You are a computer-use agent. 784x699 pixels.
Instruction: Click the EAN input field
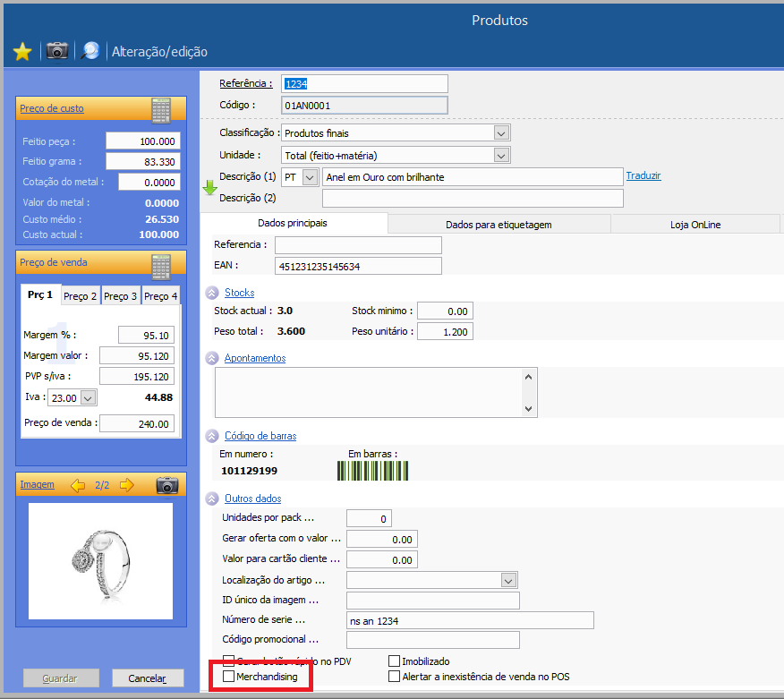pos(358,266)
